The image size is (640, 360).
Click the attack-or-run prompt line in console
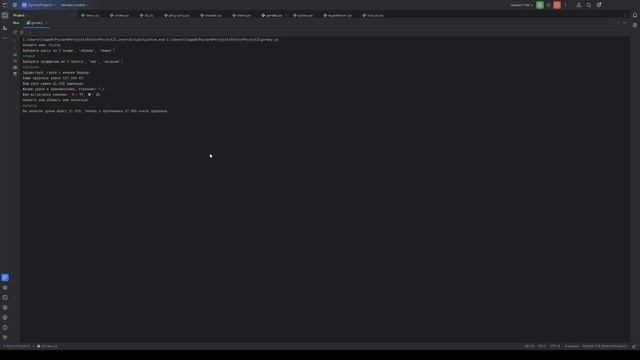click(x=56, y=100)
